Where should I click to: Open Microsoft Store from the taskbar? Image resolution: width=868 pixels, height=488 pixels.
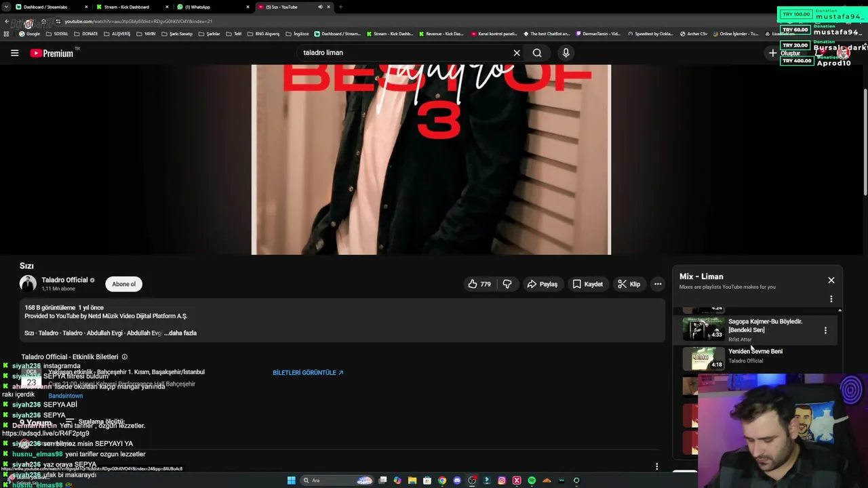[x=427, y=481]
